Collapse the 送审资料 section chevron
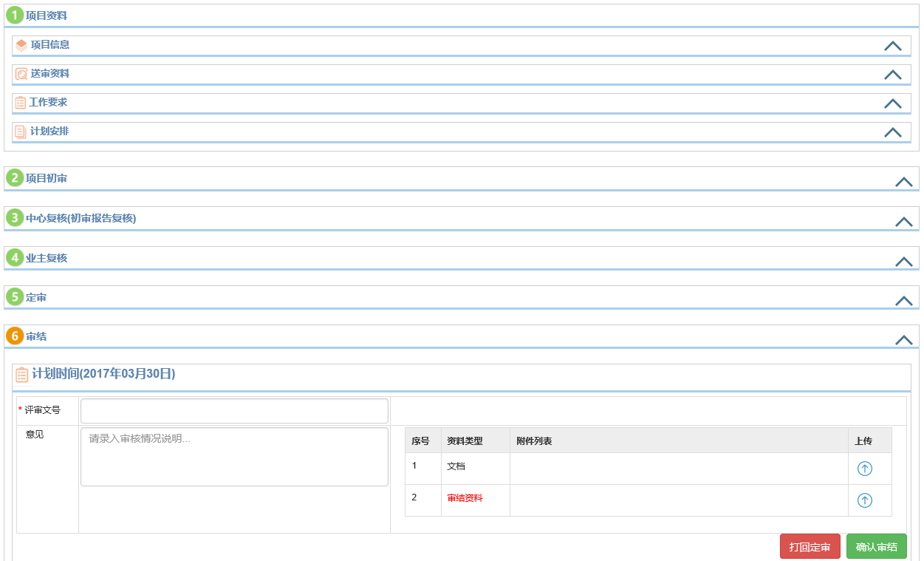This screenshot has height=561, width=924. pos(893,75)
